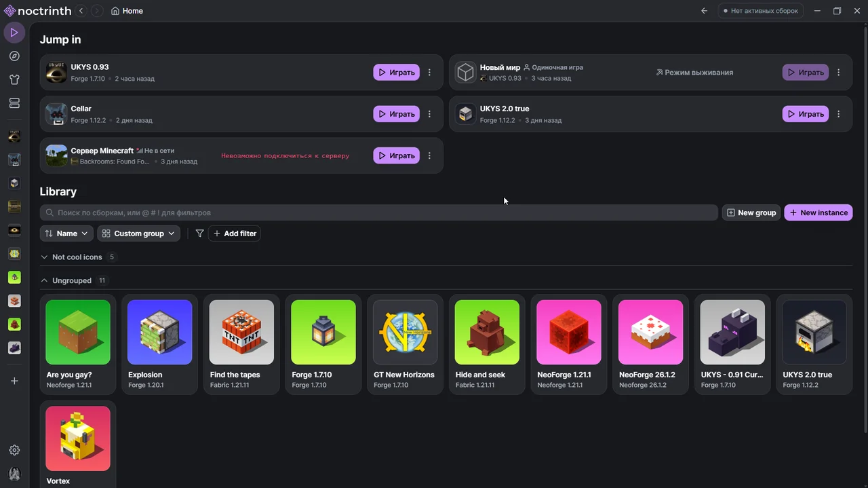Open the Discover compass icon in sidebar
Screen dimensions: 868x488
14,56
